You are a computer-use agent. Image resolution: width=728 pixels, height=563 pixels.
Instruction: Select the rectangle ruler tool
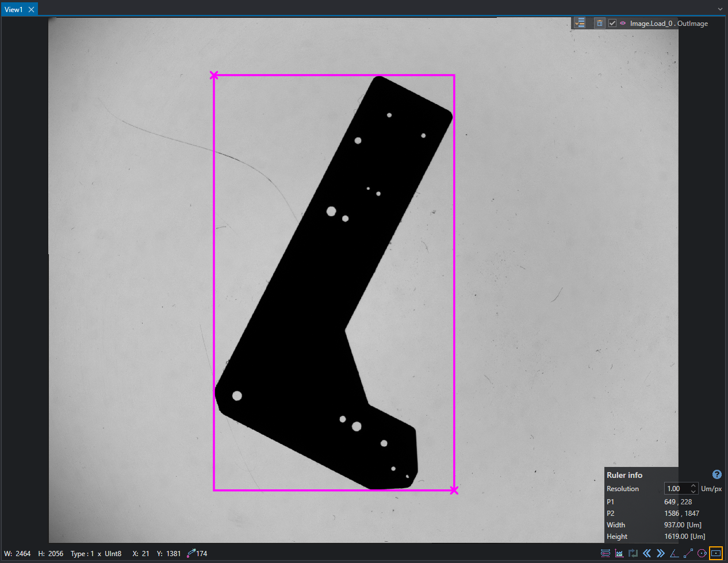[716, 553]
